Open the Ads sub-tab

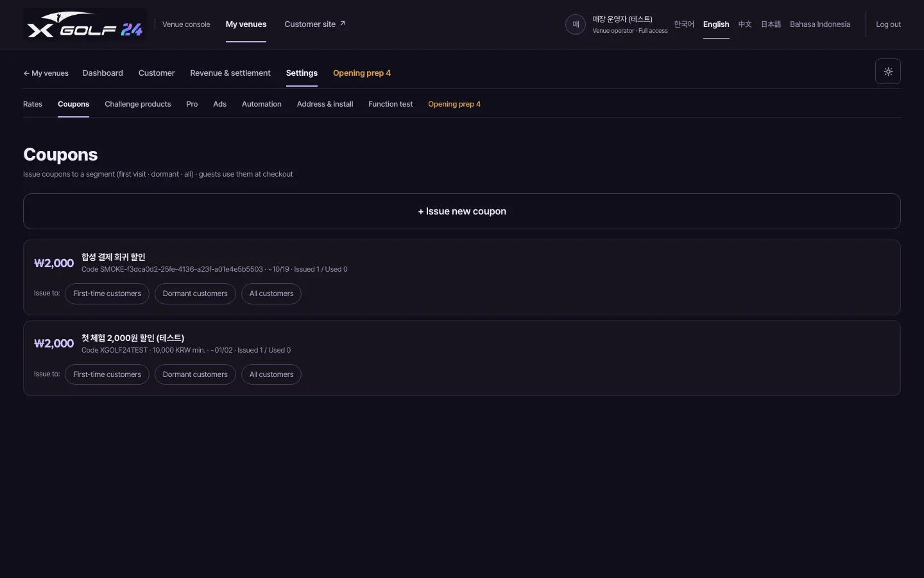[x=219, y=104]
